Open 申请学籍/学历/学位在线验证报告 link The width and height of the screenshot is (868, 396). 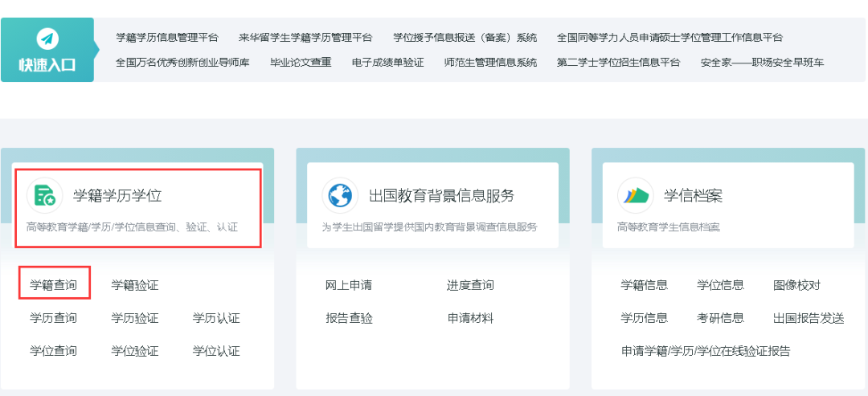(x=706, y=351)
